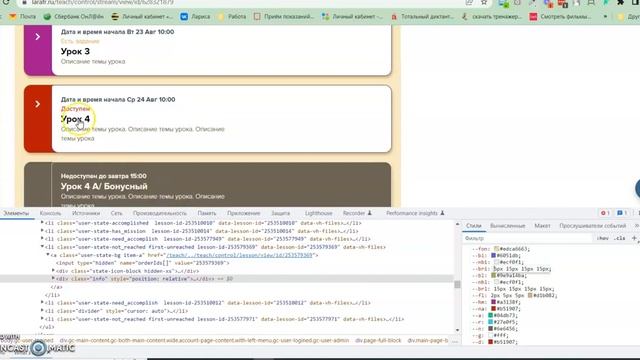Screen dimensions: 640x360
Task: Switch to the Защита DevTools tab
Action: click(281, 213)
